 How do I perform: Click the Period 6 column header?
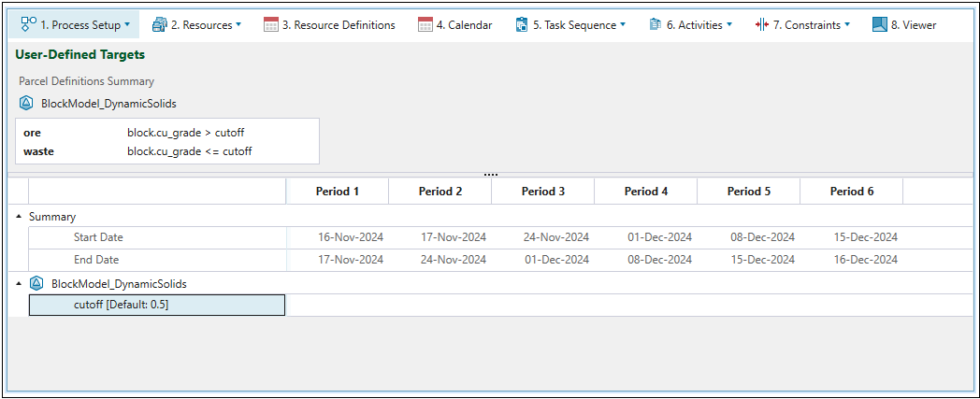tap(851, 192)
